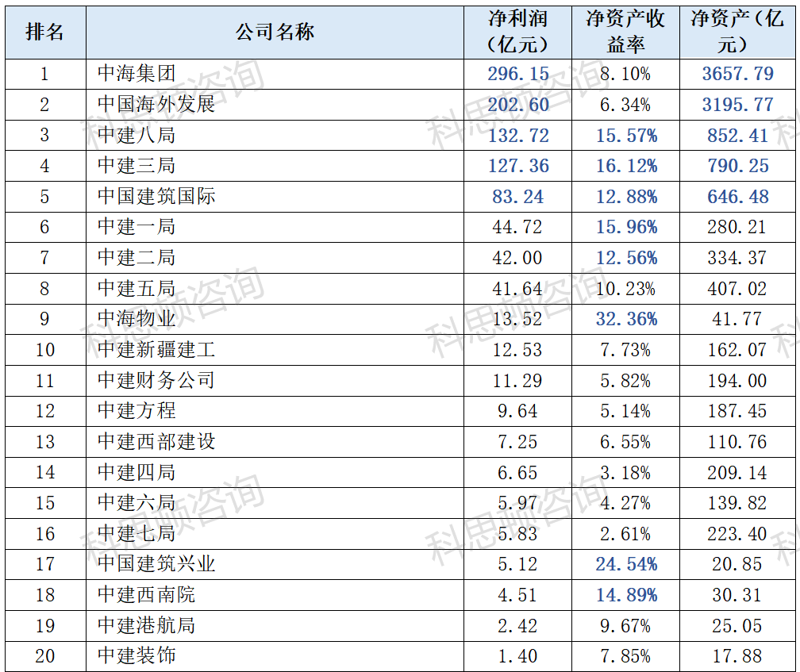Click rank number 10 cell
The height and width of the screenshot is (672, 800).
(x=45, y=350)
